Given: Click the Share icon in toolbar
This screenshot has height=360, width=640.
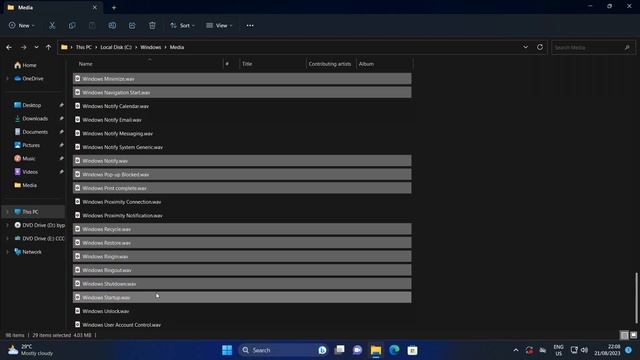Looking at the screenshot, I should click(132, 25).
